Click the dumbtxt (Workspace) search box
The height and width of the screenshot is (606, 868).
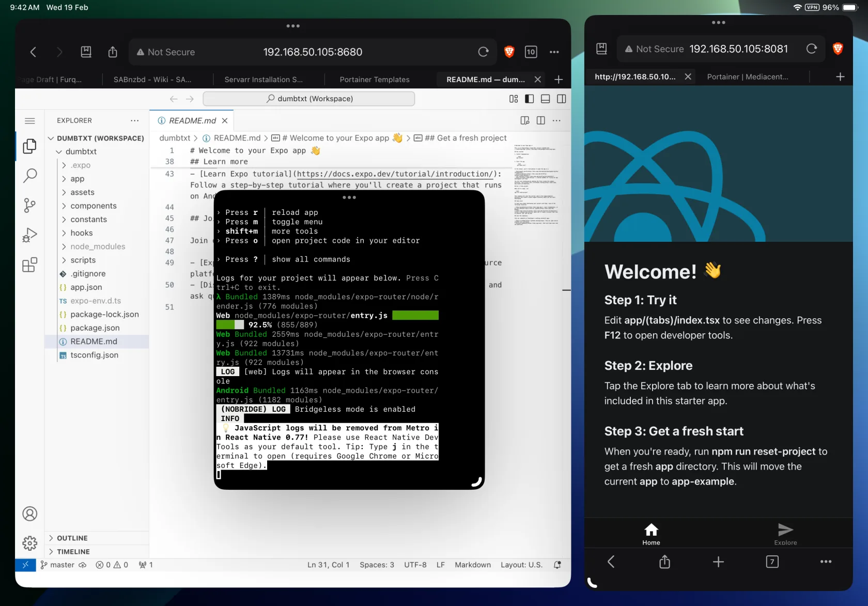point(309,99)
